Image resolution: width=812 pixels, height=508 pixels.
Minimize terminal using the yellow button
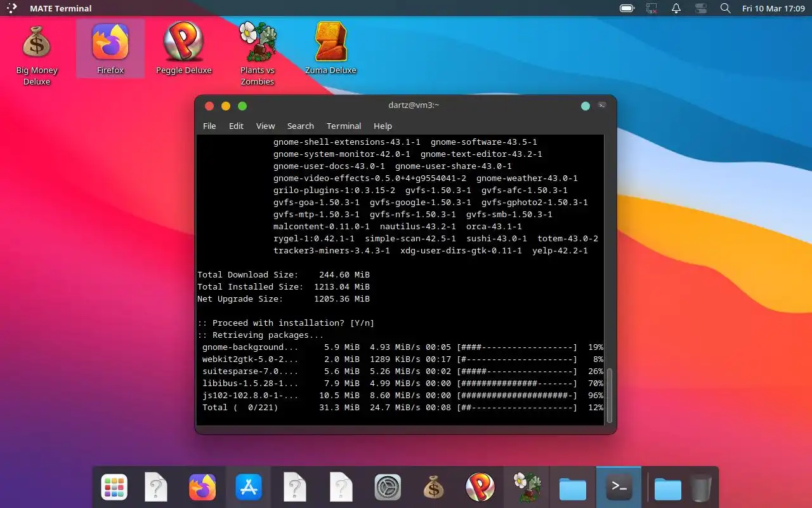coord(226,106)
